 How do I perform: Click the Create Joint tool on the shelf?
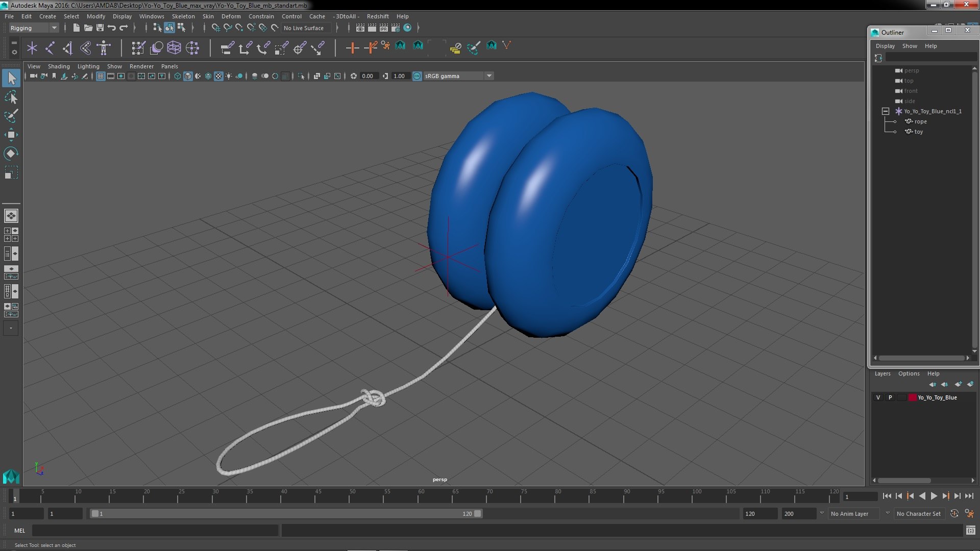[x=50, y=48]
